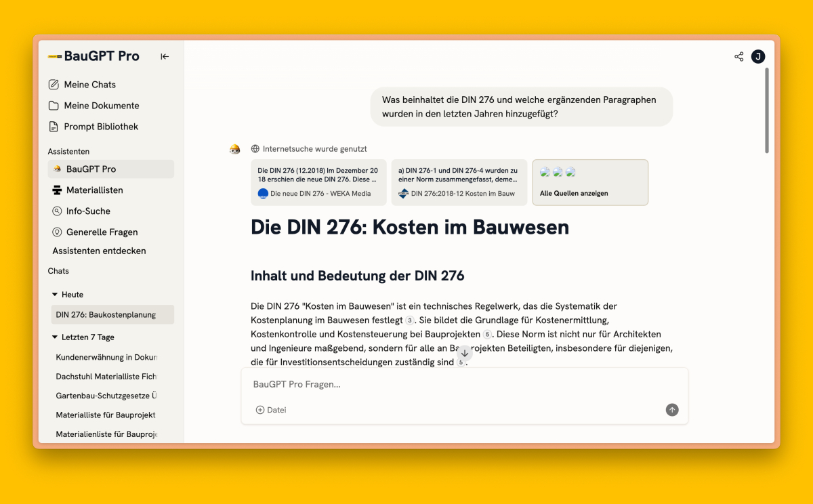
Task: Open the chat Materialienliste für Bauproje…
Action: point(107,434)
